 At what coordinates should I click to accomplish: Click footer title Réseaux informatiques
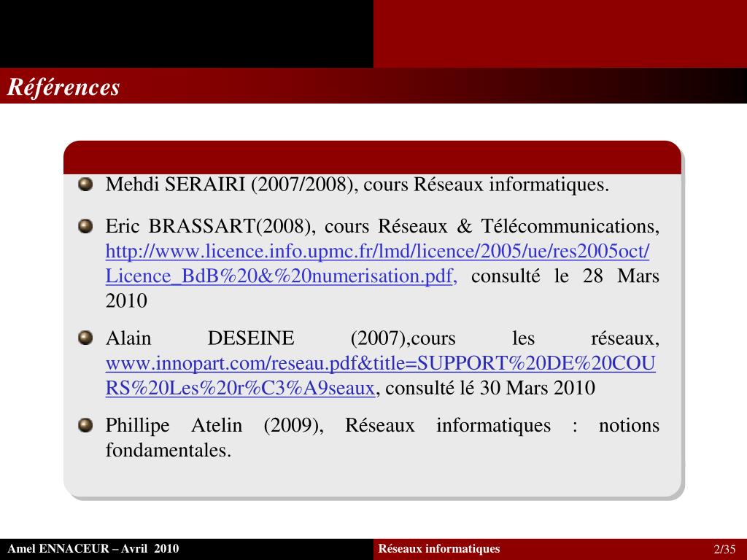point(438,549)
